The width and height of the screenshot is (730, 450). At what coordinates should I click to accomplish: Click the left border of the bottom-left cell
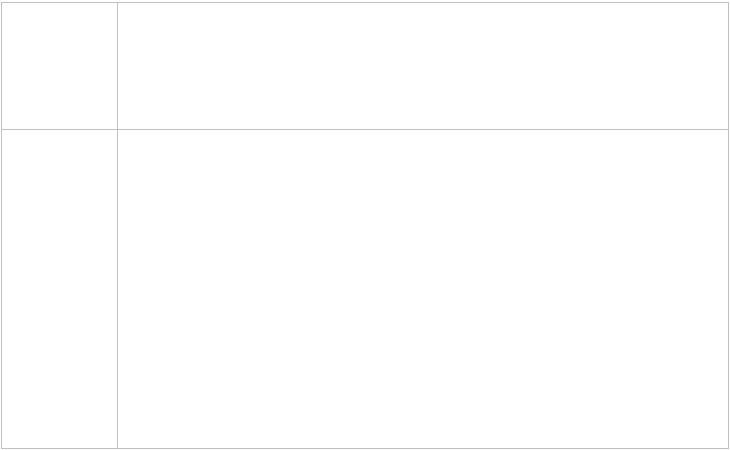click(x=1, y=289)
